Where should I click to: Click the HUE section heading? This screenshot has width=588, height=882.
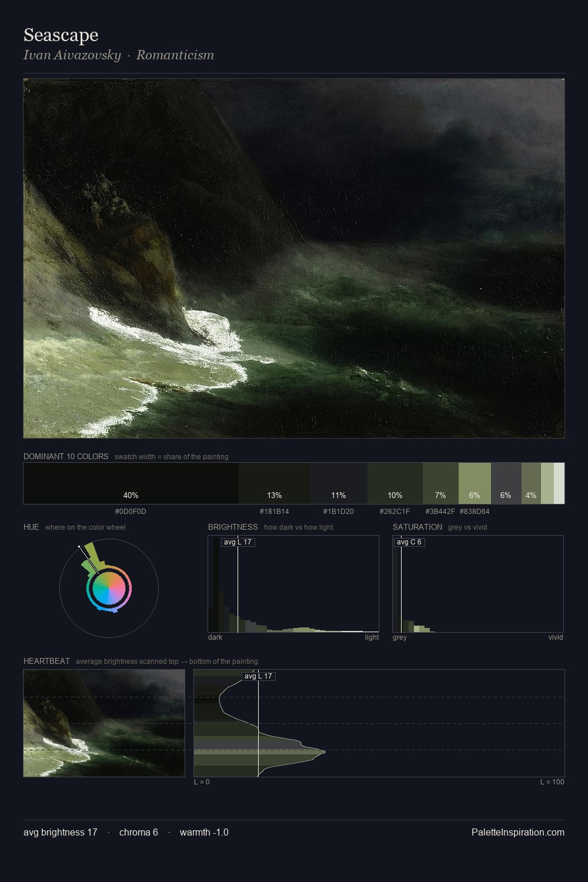click(x=31, y=527)
